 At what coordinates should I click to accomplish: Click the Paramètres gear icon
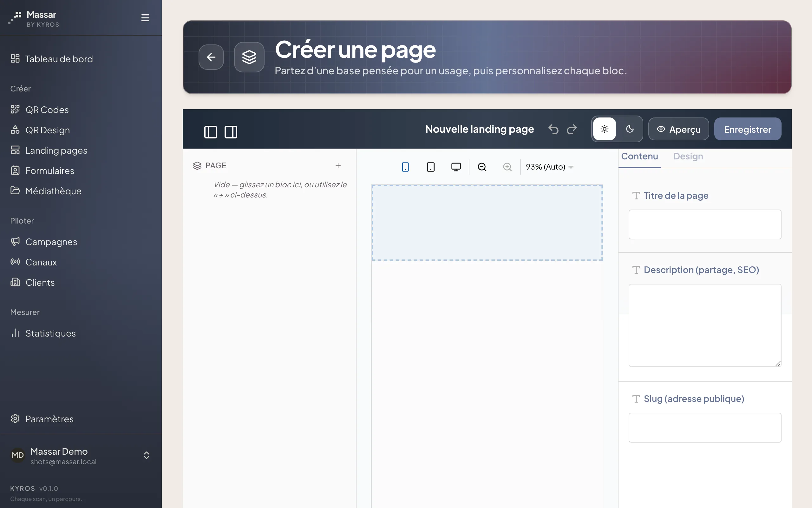point(15,419)
